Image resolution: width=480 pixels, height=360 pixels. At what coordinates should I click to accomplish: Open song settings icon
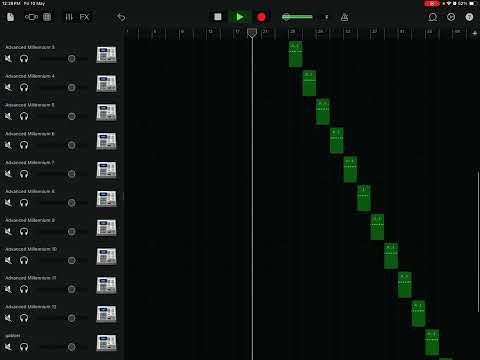tap(451, 17)
